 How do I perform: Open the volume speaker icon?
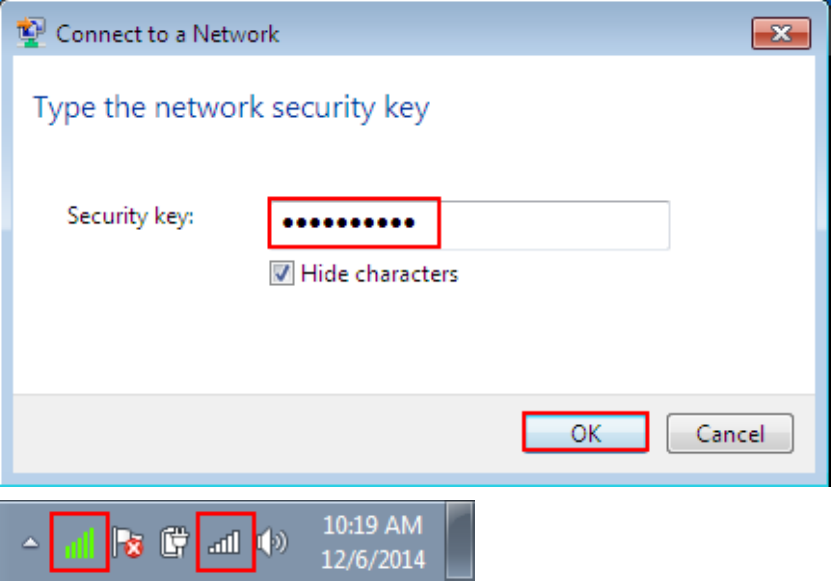272,542
